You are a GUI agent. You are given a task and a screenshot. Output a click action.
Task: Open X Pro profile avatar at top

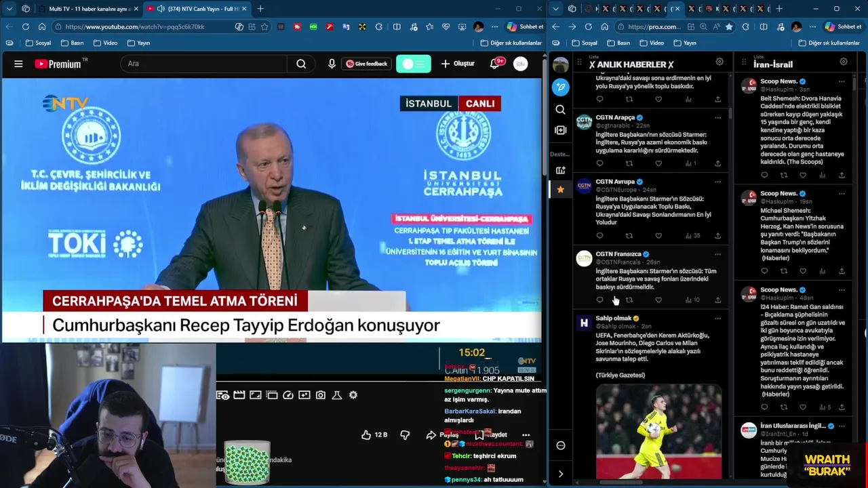(x=560, y=65)
